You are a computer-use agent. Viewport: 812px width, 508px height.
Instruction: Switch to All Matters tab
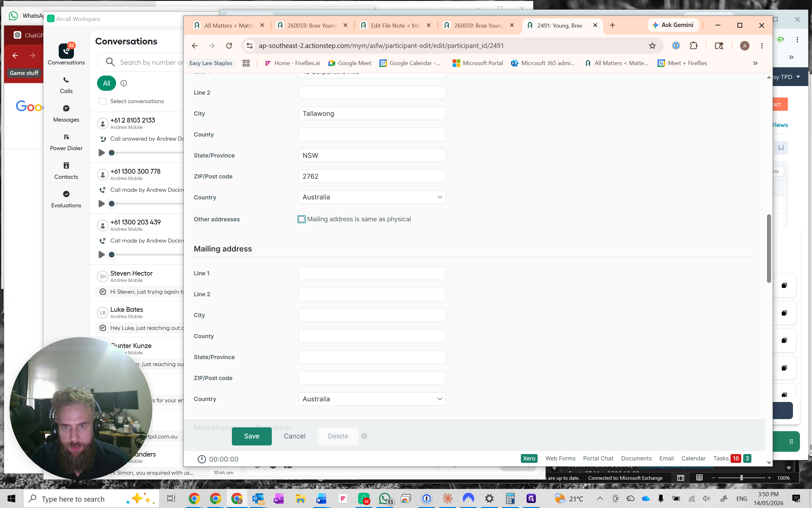tap(228, 25)
